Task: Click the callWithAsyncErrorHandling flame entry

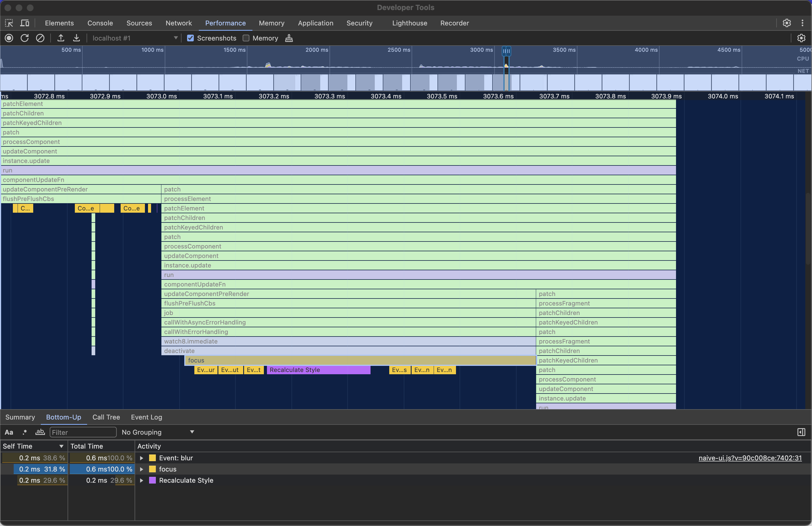Action: (x=348, y=323)
